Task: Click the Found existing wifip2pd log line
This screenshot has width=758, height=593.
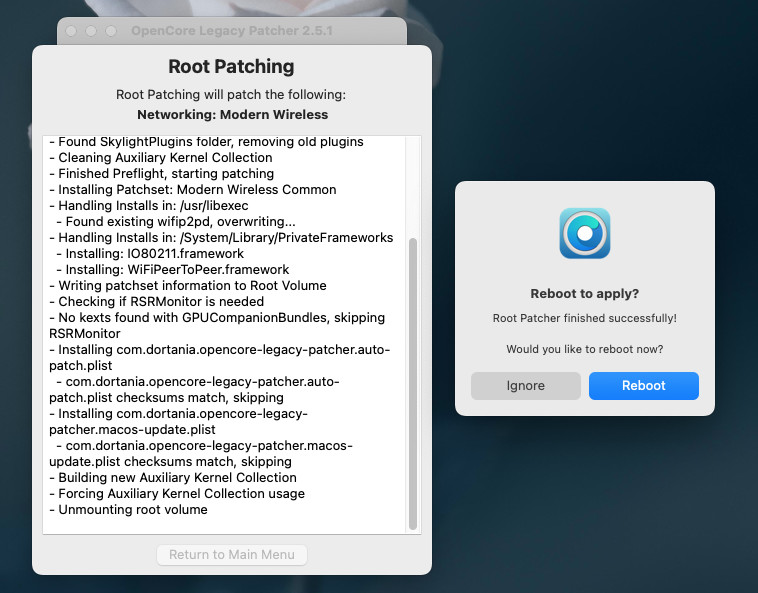Action: click(x=176, y=221)
